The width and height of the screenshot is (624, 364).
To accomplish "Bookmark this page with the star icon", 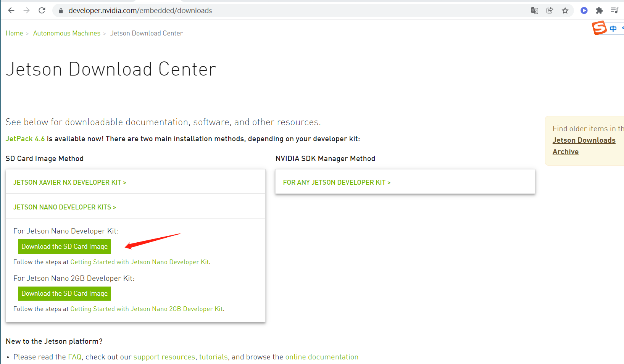I will coord(565,10).
